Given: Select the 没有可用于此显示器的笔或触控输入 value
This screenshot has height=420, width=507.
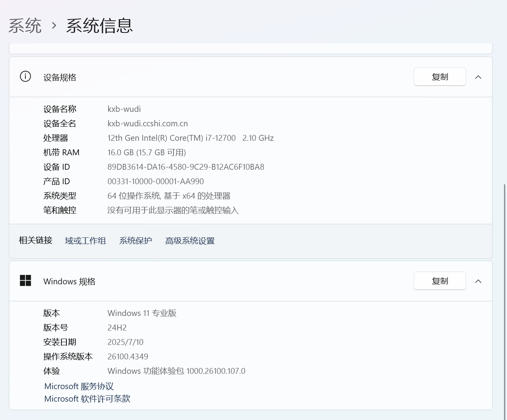Looking at the screenshot, I should [x=173, y=210].
